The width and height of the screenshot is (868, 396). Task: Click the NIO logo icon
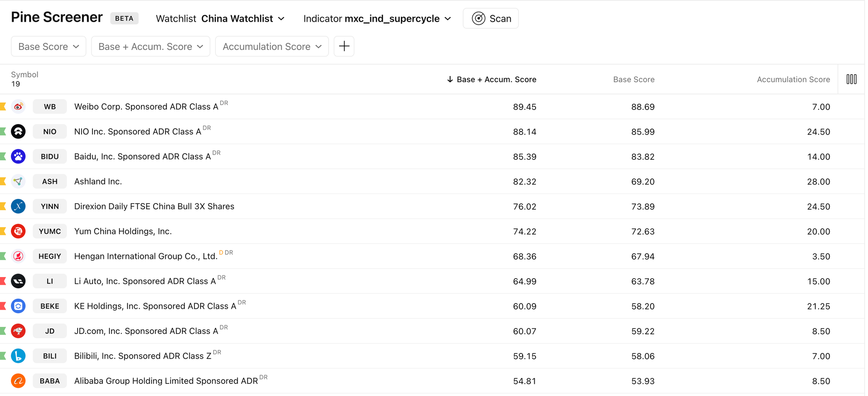[18, 132]
